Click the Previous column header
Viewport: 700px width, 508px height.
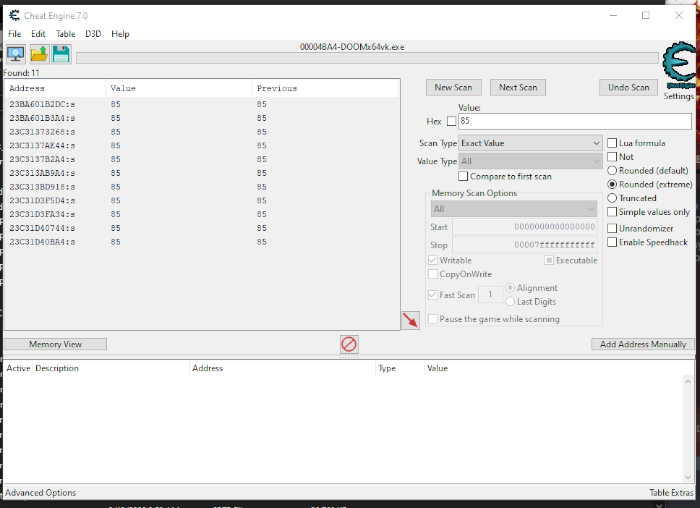click(x=325, y=88)
